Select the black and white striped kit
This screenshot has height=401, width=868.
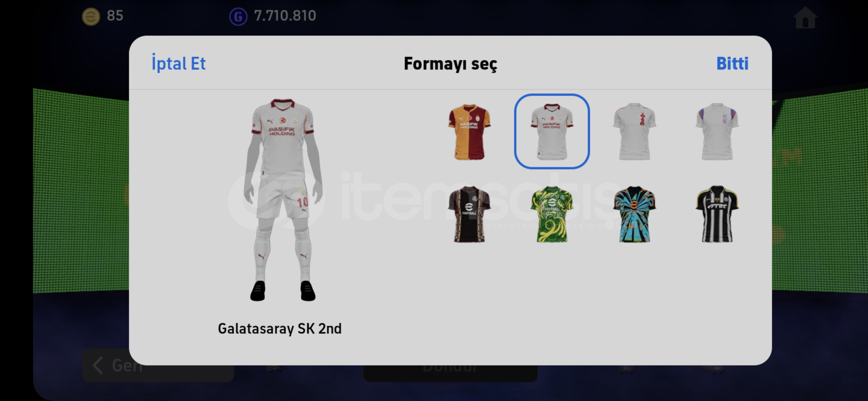point(717,214)
